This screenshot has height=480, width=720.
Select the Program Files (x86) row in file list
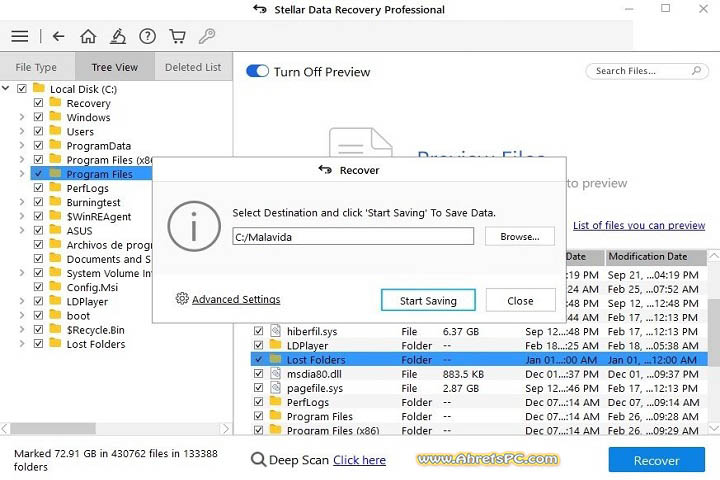click(479, 430)
